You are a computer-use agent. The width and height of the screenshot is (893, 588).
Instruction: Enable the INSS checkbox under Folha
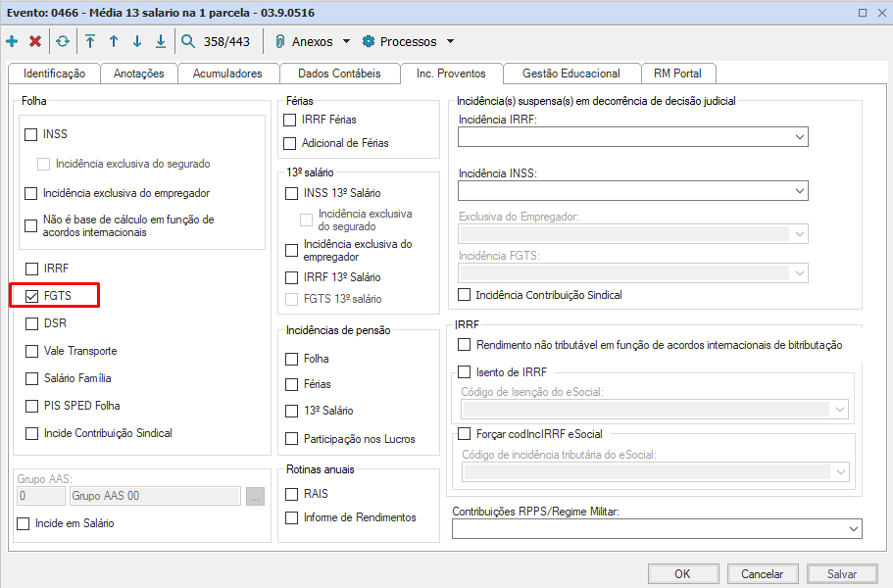(x=30, y=135)
